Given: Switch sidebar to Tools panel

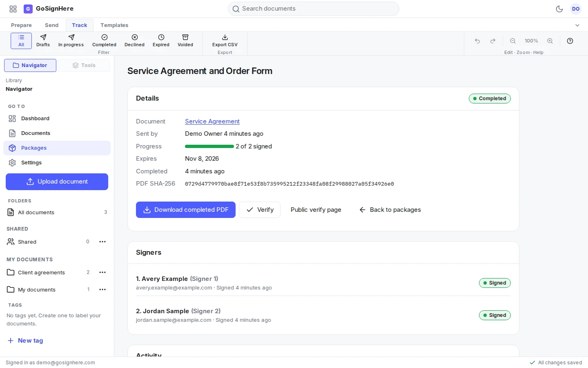Looking at the screenshot, I should point(84,65).
